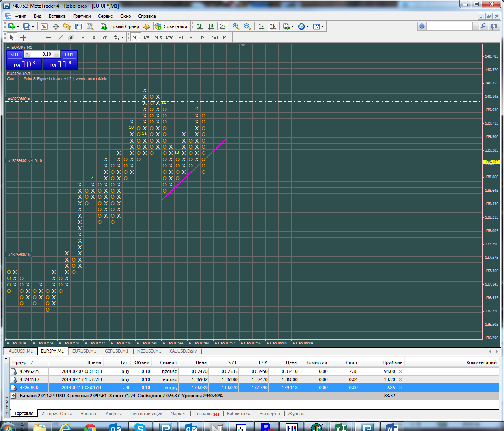Click the New Chart toolbar icon

point(11,26)
